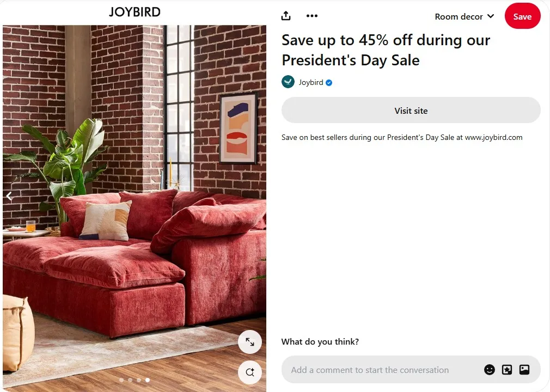The height and width of the screenshot is (392, 550).
Task: Attach a photo to your comment
Action: click(524, 369)
